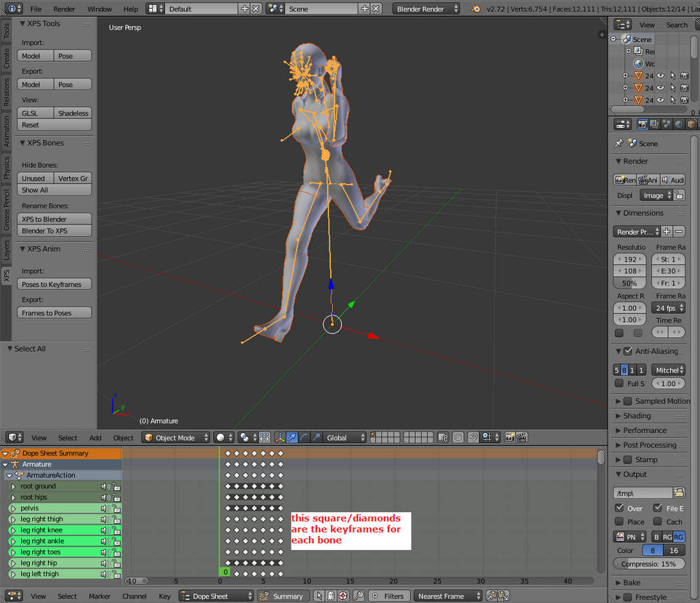Open the Object Mode dropdown
The image size is (700, 603).
176,437
